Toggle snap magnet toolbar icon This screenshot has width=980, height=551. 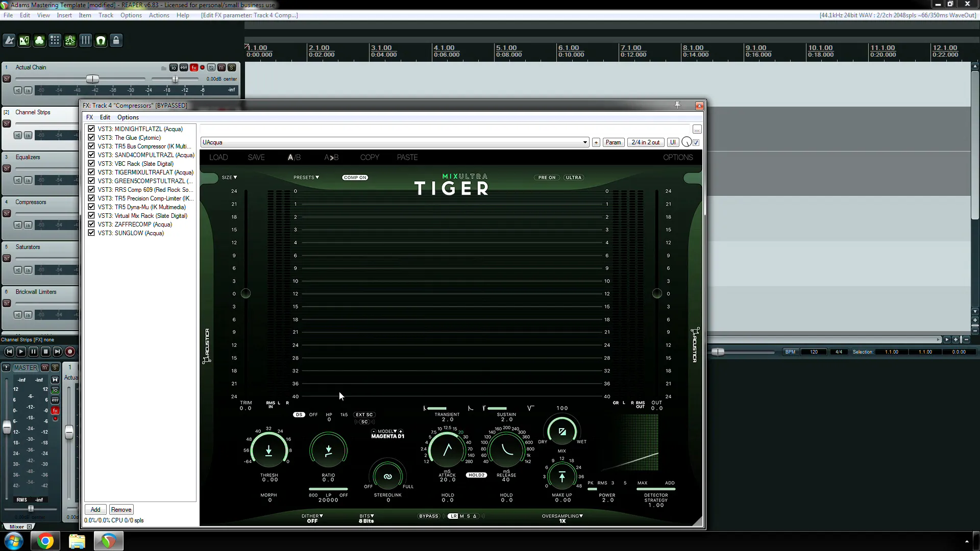[101, 40]
